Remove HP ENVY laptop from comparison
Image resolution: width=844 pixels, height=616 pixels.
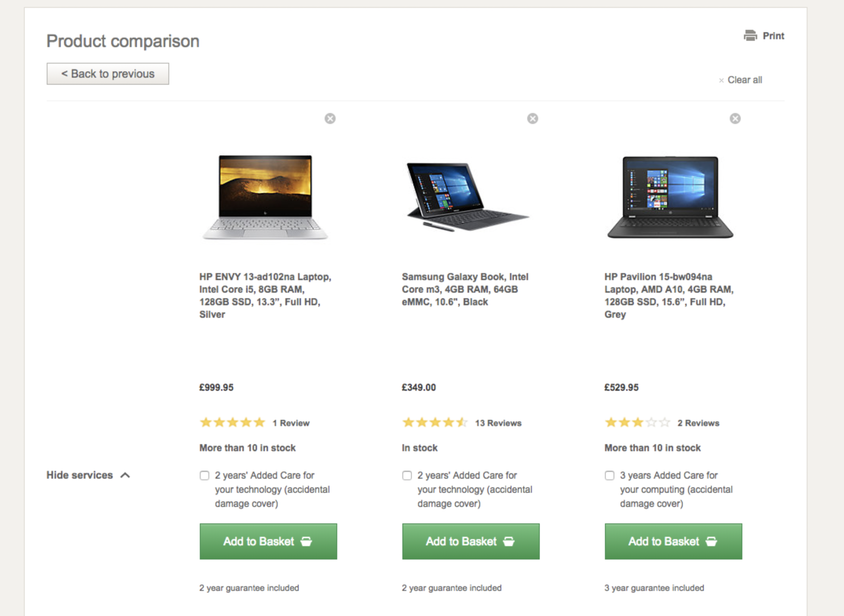(330, 118)
